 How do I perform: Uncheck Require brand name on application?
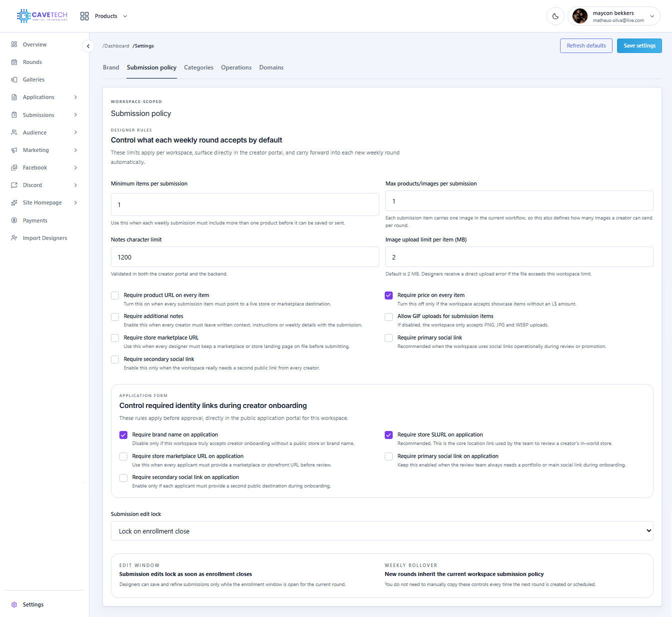(x=123, y=435)
